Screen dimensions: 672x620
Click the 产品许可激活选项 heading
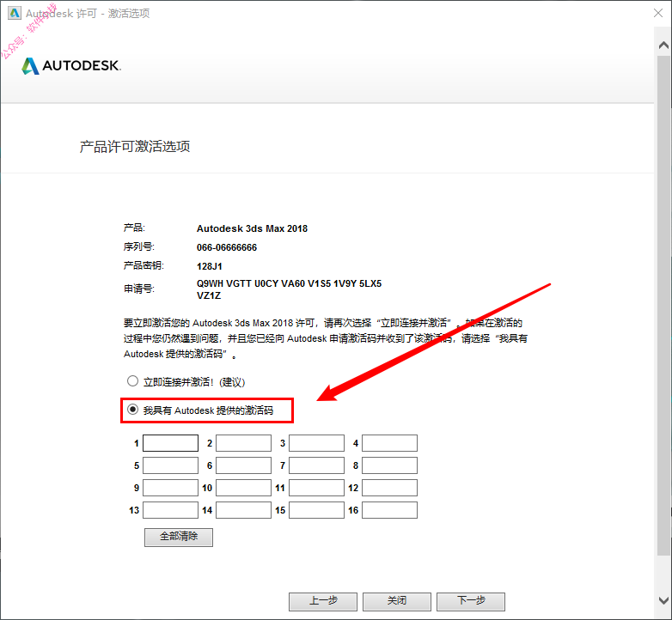point(135,147)
